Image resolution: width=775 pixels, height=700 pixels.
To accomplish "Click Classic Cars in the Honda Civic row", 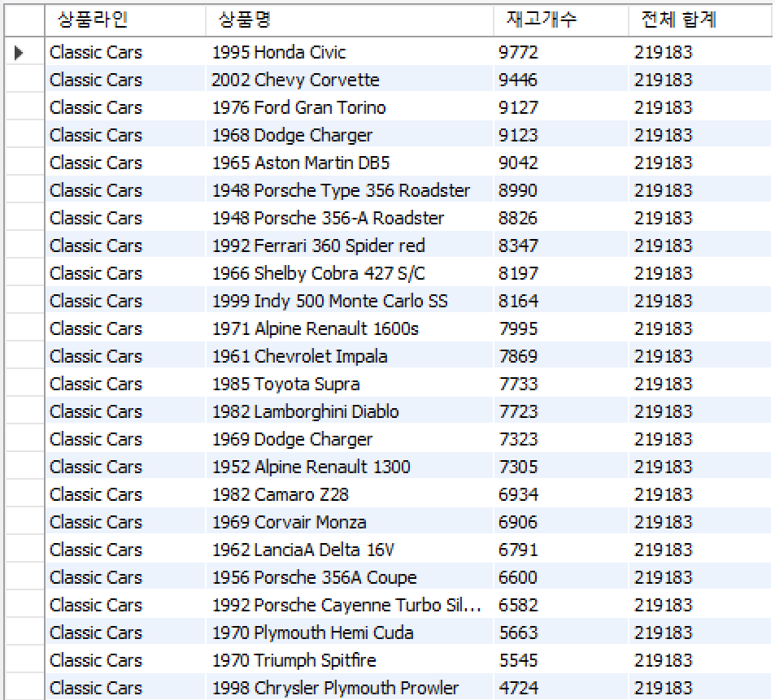I will 96,52.
